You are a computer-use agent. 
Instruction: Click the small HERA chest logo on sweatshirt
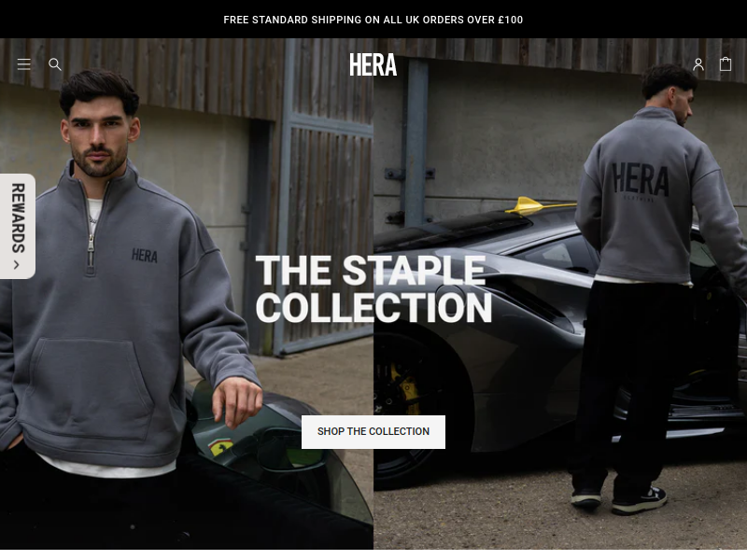point(145,256)
